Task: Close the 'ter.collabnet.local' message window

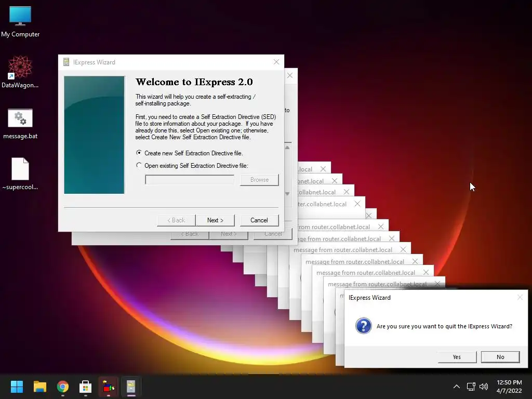Action: click(x=357, y=204)
